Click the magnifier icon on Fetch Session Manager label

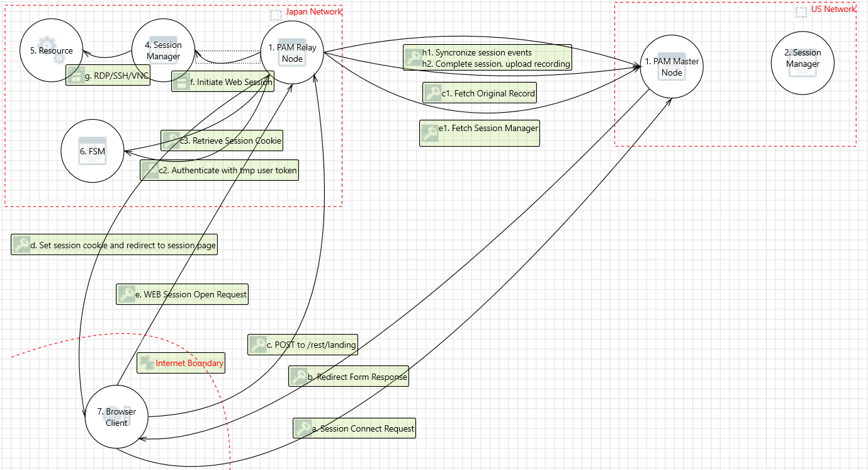(x=430, y=132)
